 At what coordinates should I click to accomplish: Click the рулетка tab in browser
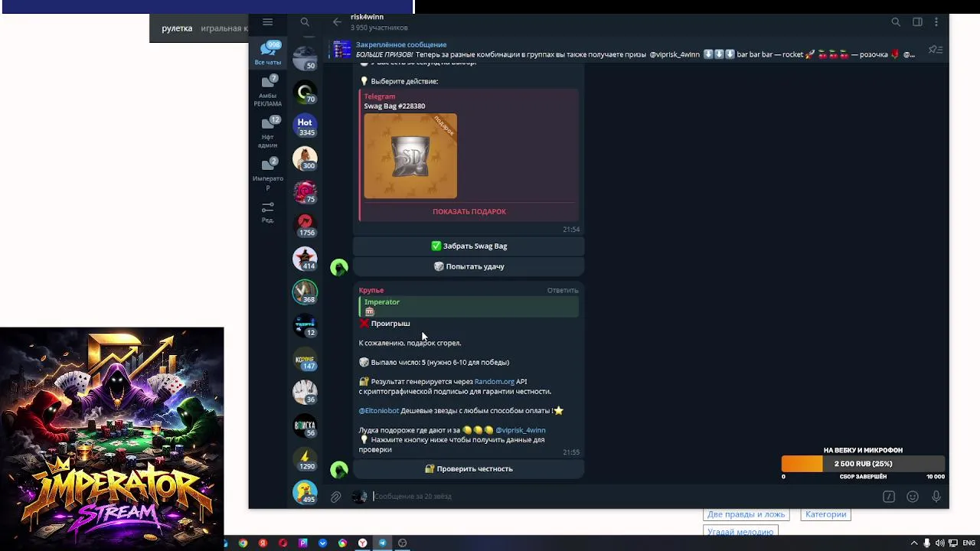pyautogui.click(x=177, y=28)
